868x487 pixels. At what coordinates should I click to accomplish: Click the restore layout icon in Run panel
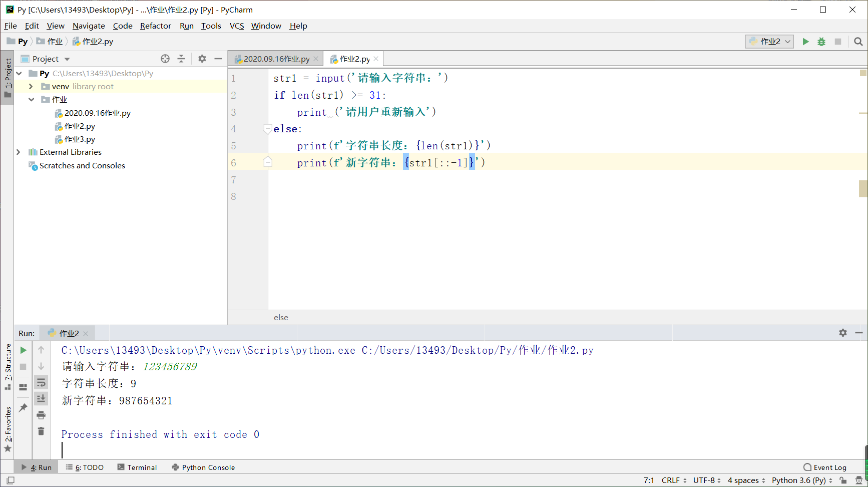pyautogui.click(x=23, y=387)
